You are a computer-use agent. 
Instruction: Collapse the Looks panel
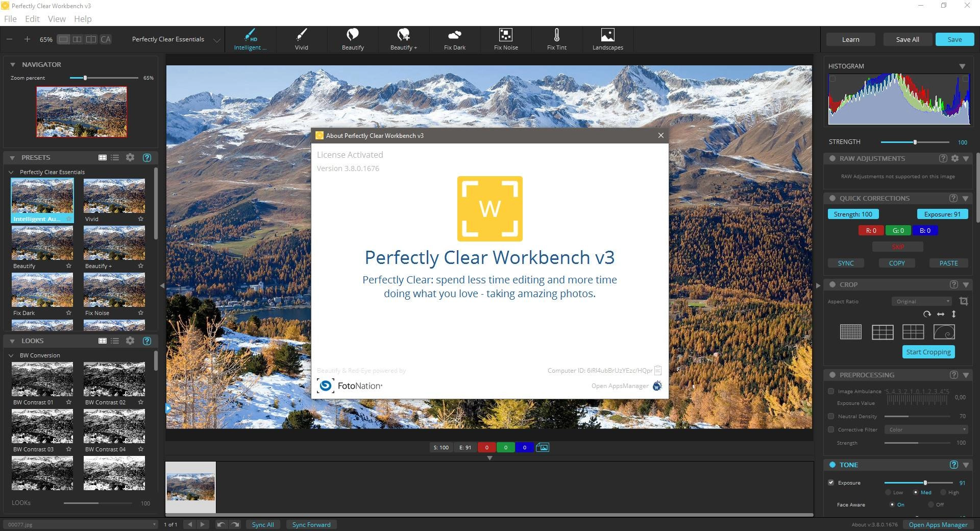(12, 341)
